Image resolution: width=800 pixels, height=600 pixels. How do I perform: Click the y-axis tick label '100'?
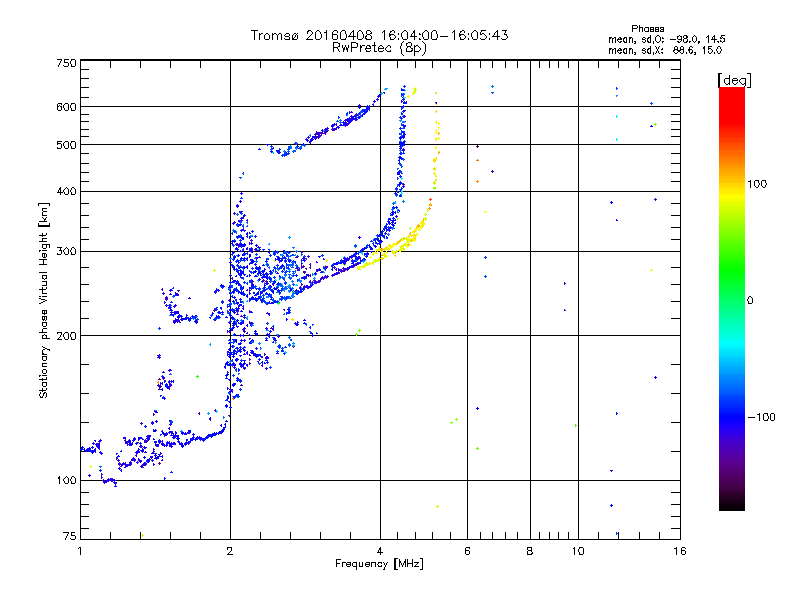coord(66,480)
